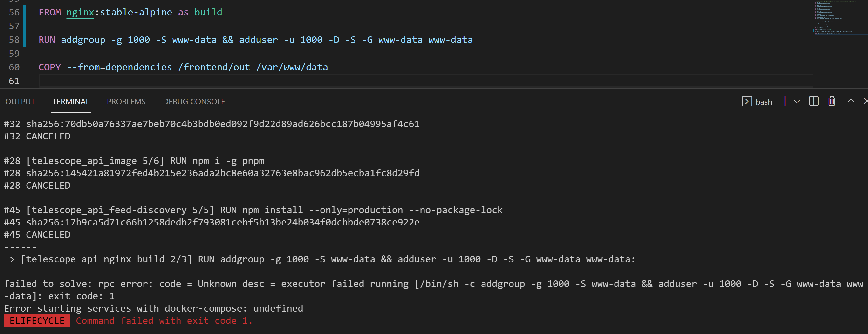Switch to the OUTPUT tab

pyautogui.click(x=20, y=102)
